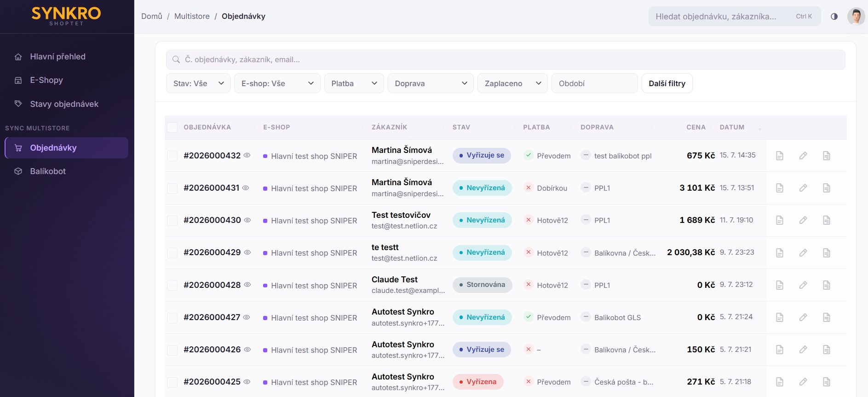Tick the checkbox for order #2026000432

(172, 156)
